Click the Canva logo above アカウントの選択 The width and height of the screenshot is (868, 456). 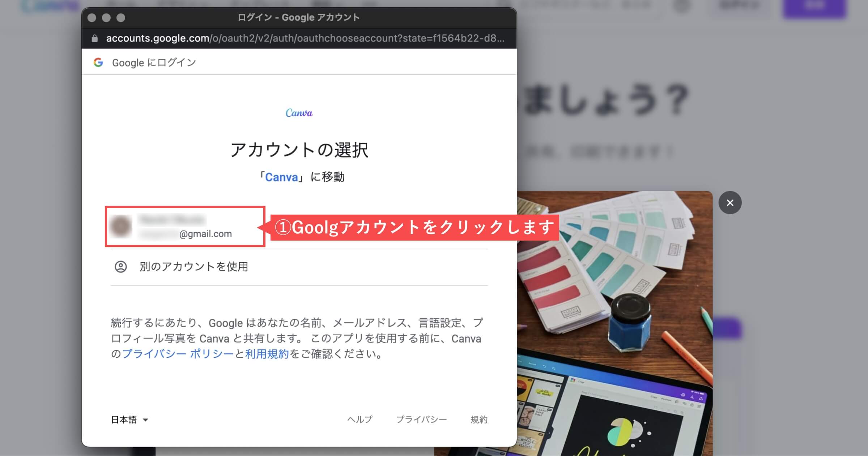[299, 113]
